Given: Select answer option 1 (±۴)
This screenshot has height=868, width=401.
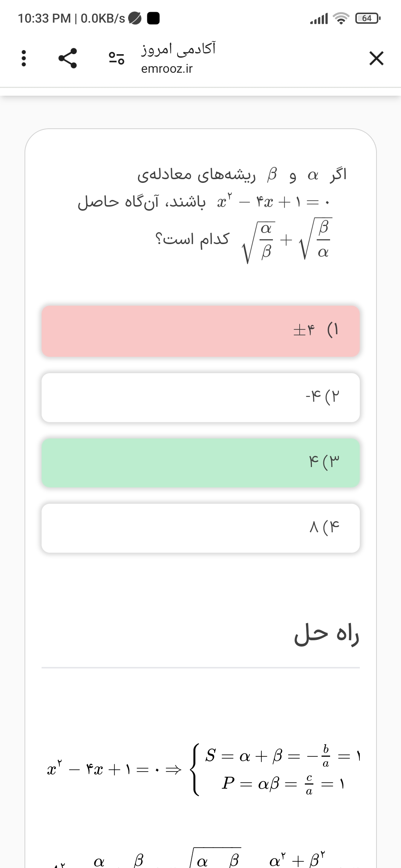Looking at the screenshot, I should click(x=200, y=331).
